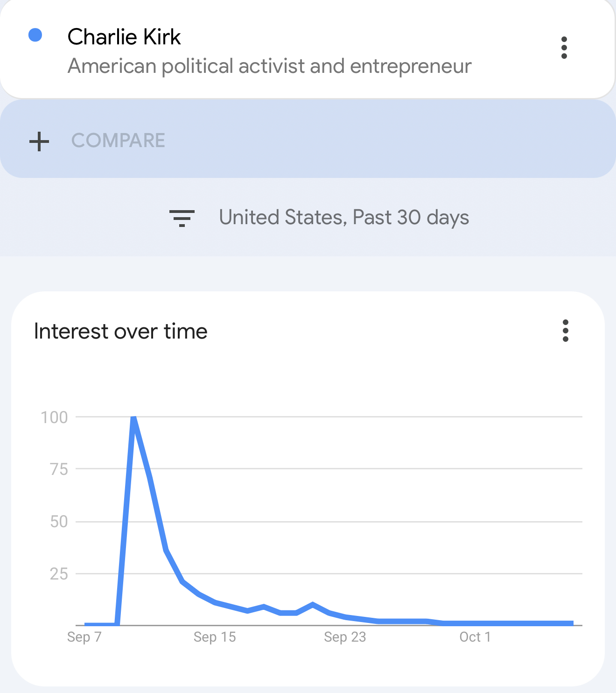Click the 75 value on the y-axis
The width and height of the screenshot is (616, 693).
point(59,469)
